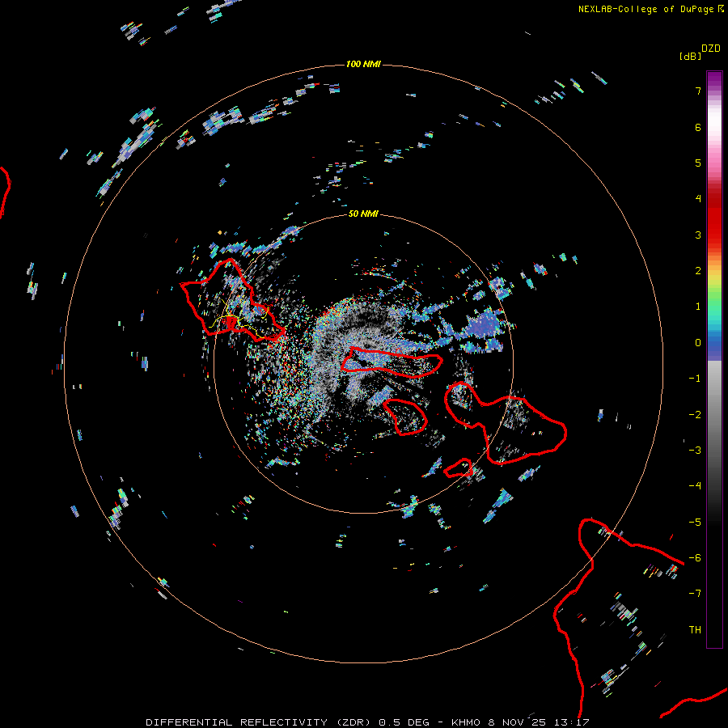Click the -4 tick label on color scale

click(x=695, y=486)
